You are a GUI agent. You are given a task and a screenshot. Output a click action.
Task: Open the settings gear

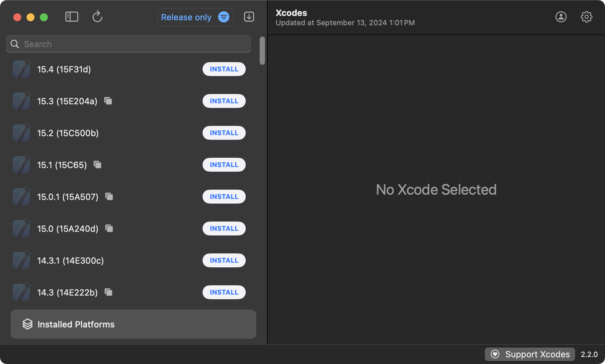pos(586,17)
